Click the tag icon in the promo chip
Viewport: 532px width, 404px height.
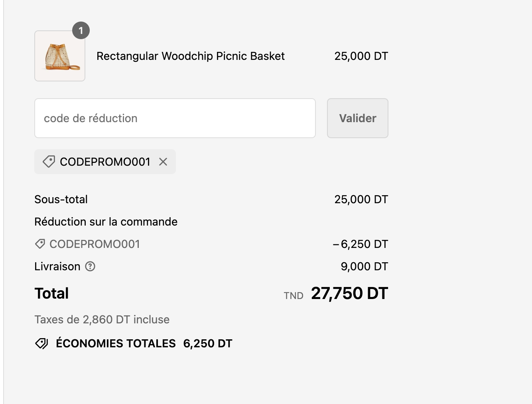[x=49, y=162]
